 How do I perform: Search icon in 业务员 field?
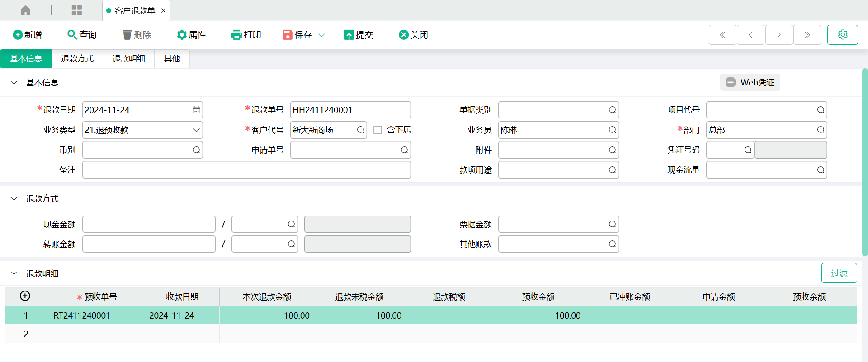(612, 130)
